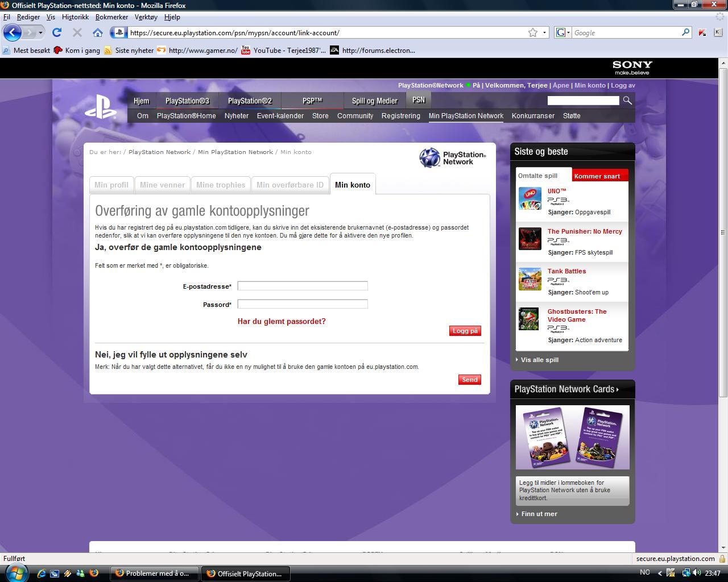Launch Internet Explorer from Quick Launch
Screen dimensions: 728x582
[41, 573]
